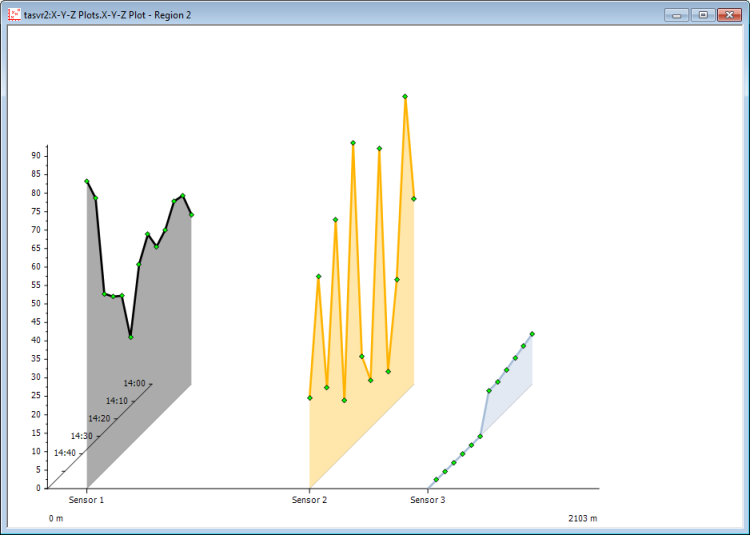Screen dimensions: 750x535
Task: Close the X-Y-Z Plot window
Action: 729,15
